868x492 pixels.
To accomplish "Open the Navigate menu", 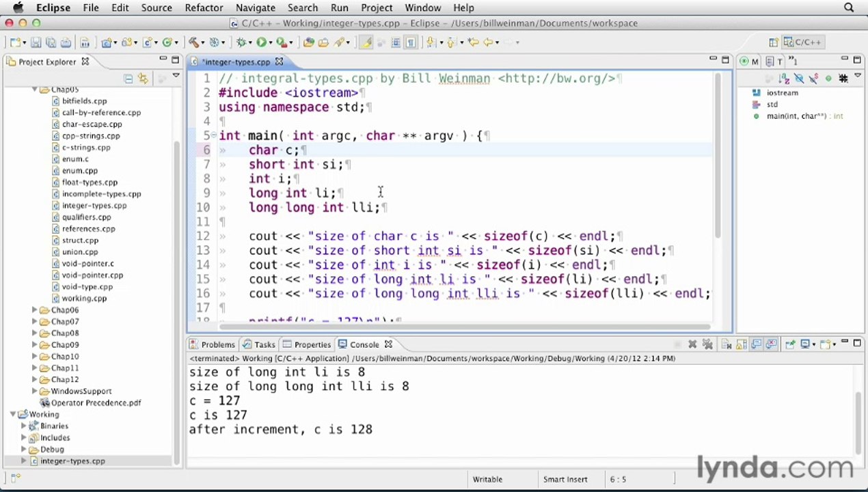I will click(256, 8).
